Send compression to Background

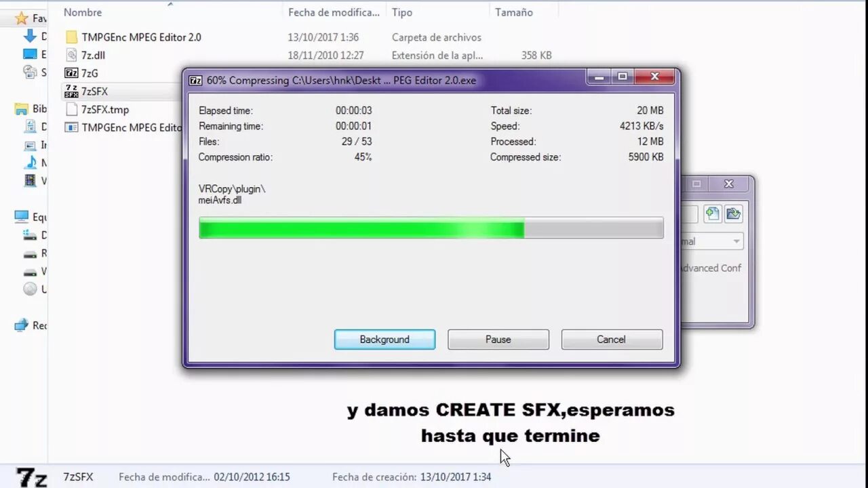click(384, 339)
